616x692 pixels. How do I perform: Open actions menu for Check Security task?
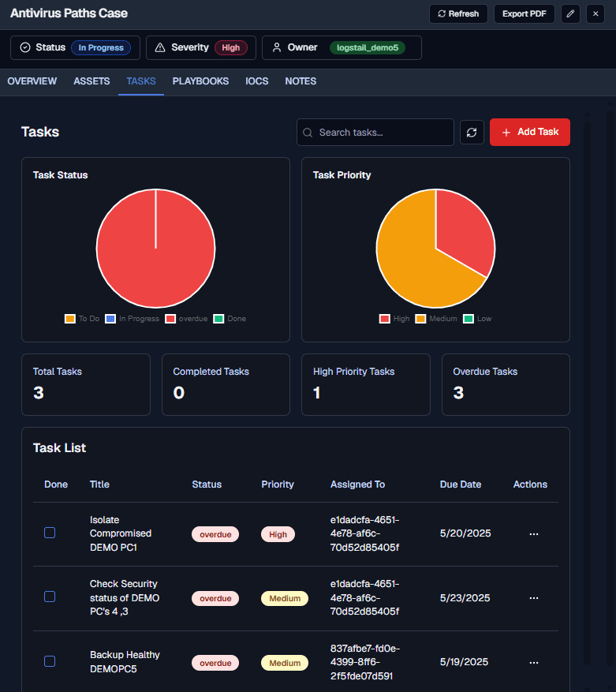(534, 598)
